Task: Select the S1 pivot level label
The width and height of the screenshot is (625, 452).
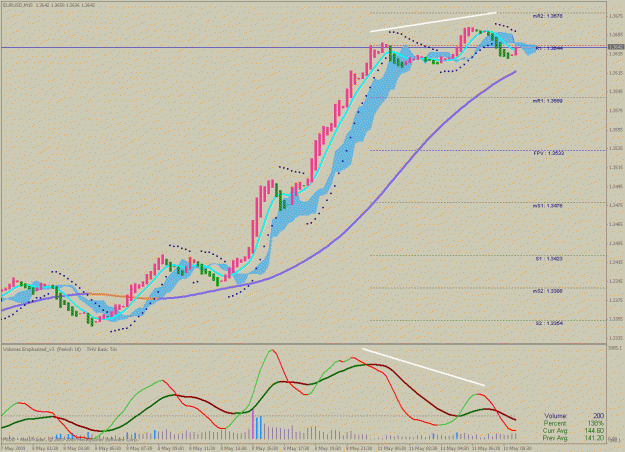Action: coord(549,259)
